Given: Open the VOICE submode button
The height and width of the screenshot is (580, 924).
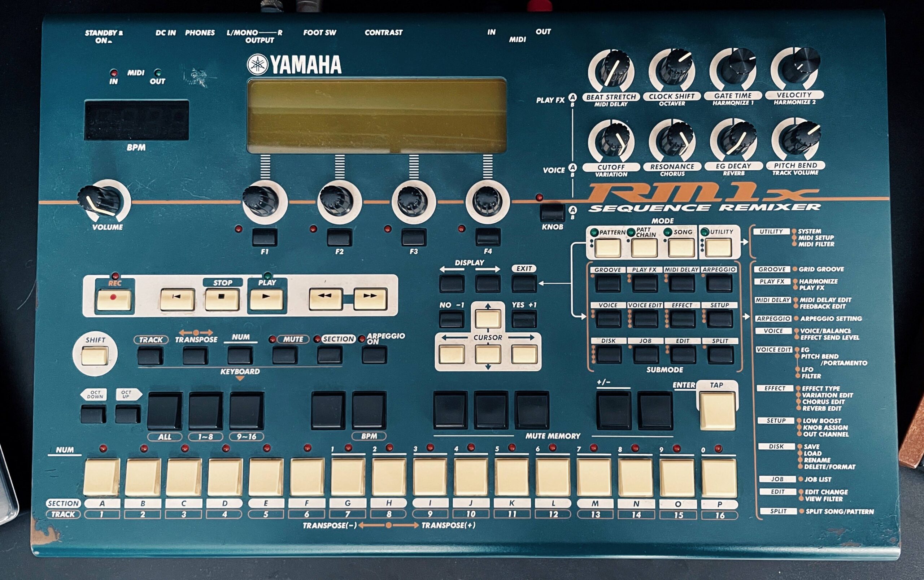Looking at the screenshot, I should point(608,318).
